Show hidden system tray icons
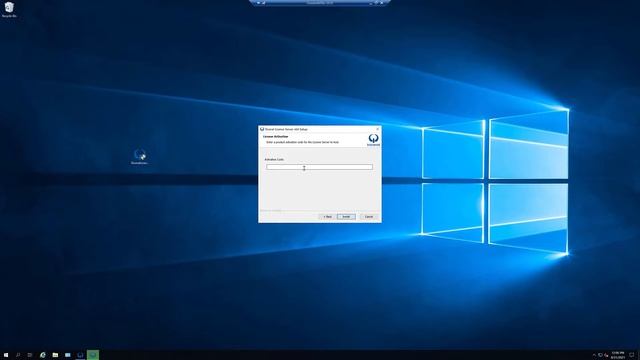This screenshot has width=640, height=360. 594,355
